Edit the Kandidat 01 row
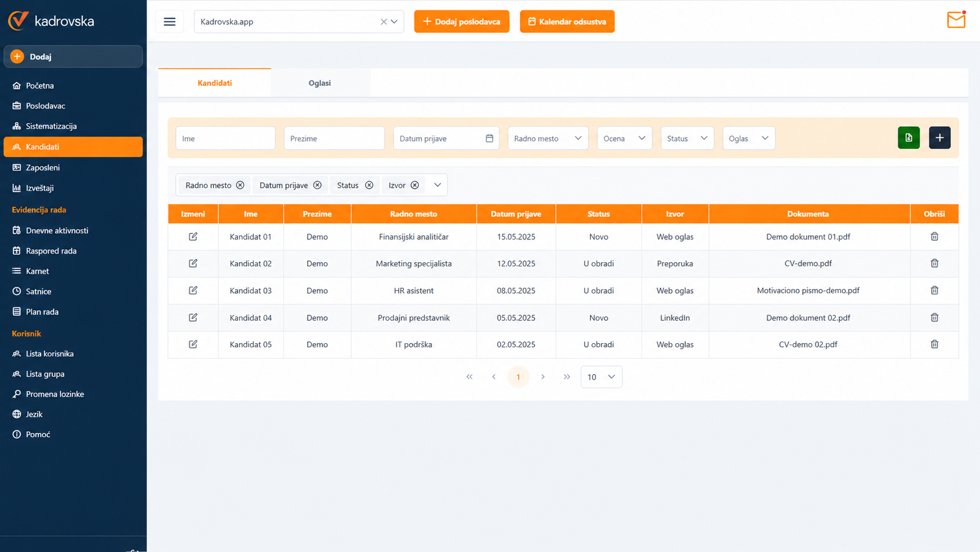Screen dimensions: 980x552 (x=193, y=236)
